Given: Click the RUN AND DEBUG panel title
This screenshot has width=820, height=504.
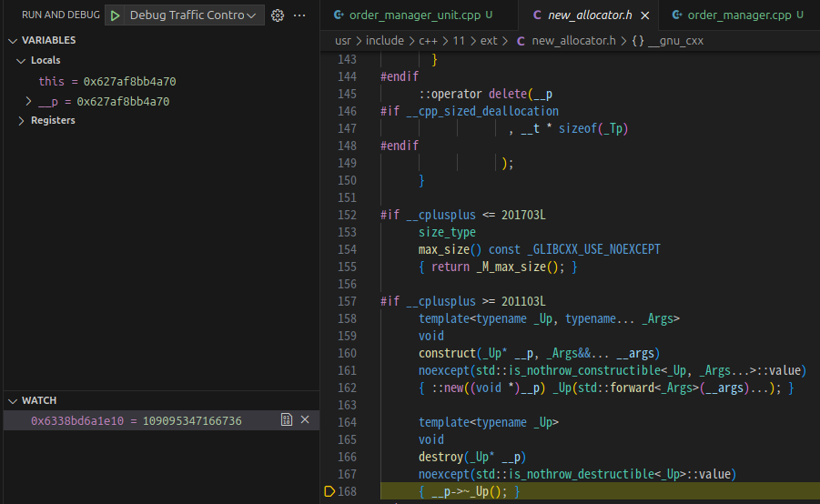Looking at the screenshot, I should (x=61, y=15).
